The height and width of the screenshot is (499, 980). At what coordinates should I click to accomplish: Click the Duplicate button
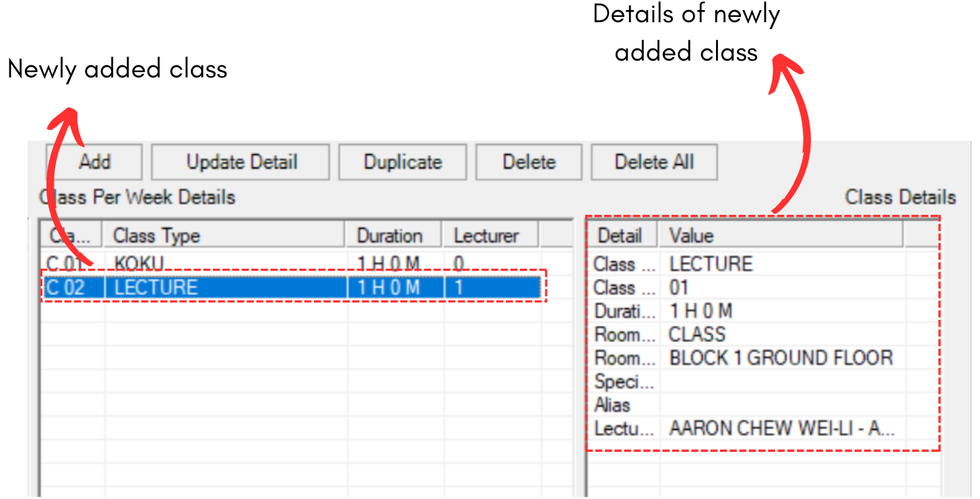point(403,162)
